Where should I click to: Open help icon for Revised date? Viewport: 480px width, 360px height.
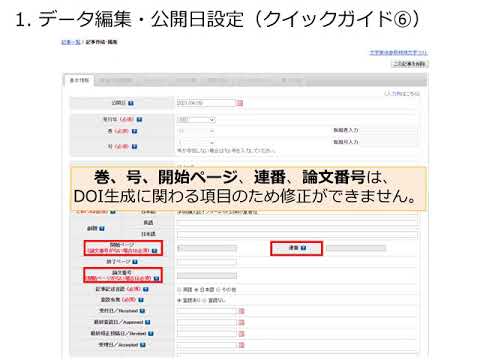pyautogui.click(x=151, y=333)
